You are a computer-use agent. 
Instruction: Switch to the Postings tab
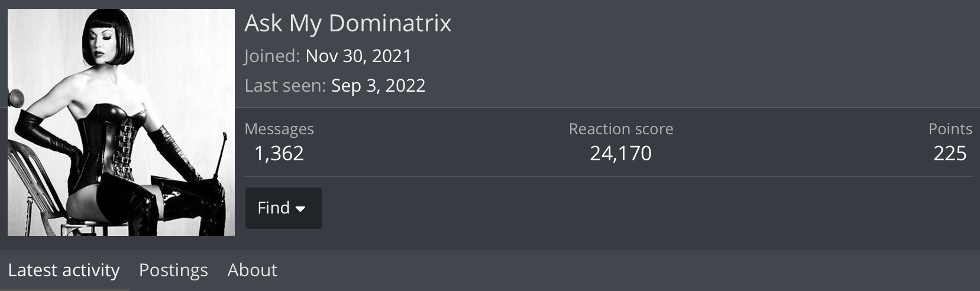tap(173, 270)
